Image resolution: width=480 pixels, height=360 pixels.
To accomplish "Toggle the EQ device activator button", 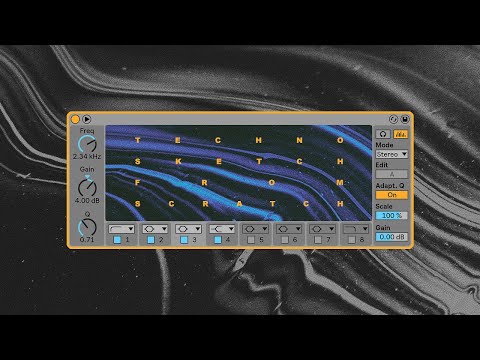I will point(76,119).
